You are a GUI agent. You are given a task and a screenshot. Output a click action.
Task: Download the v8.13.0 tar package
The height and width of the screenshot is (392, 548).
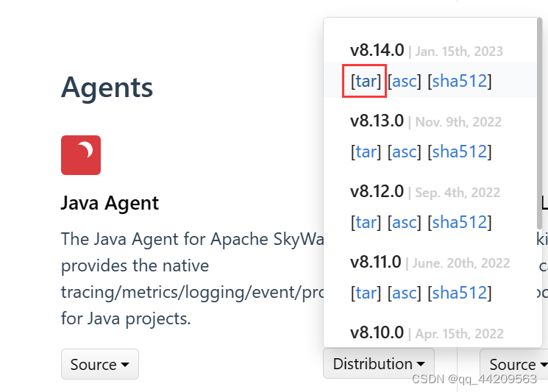click(366, 152)
